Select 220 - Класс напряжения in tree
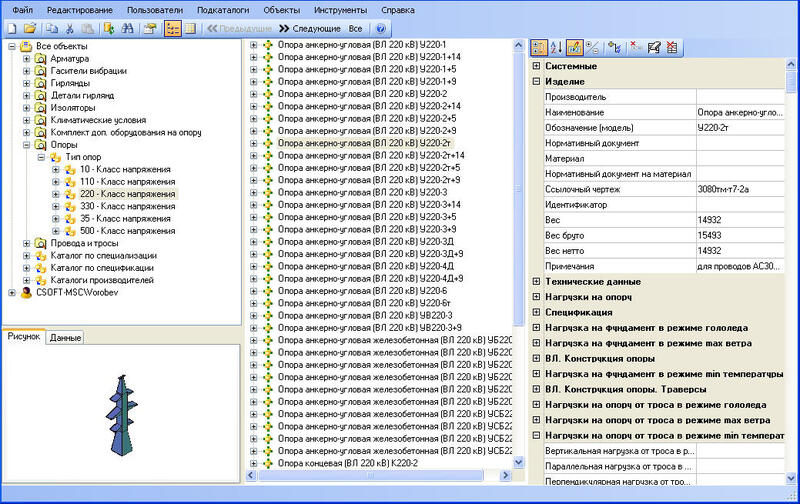800x504 pixels. (128, 194)
